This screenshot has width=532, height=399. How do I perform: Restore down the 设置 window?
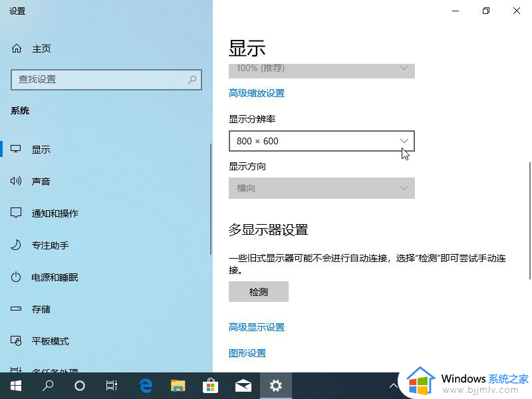click(x=486, y=11)
